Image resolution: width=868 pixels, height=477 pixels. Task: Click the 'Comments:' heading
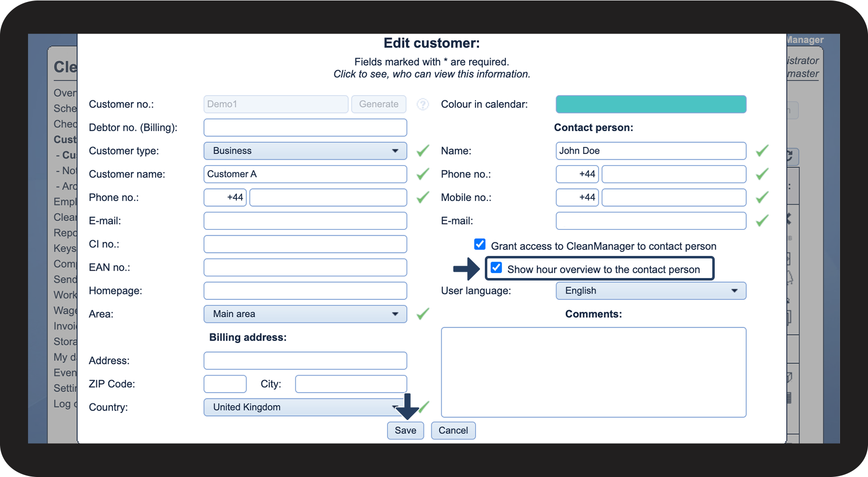[593, 314]
